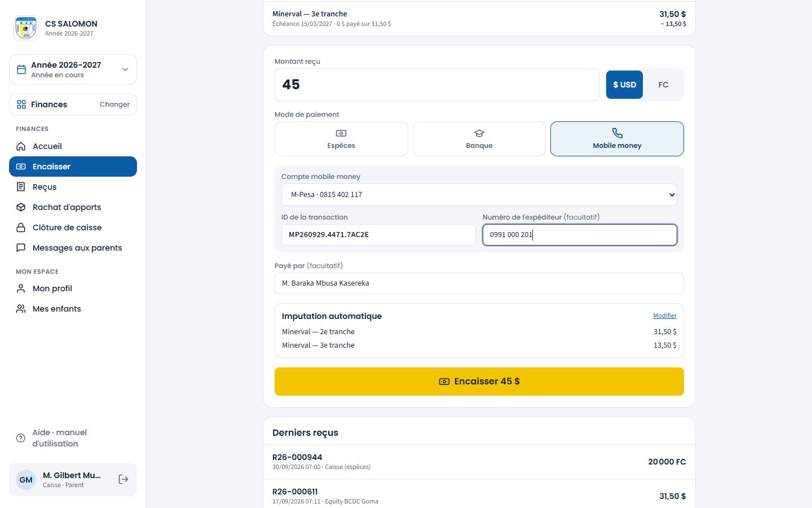Click the logout icon next to M. Gilbert
This screenshot has height=508, width=812.
123,479
